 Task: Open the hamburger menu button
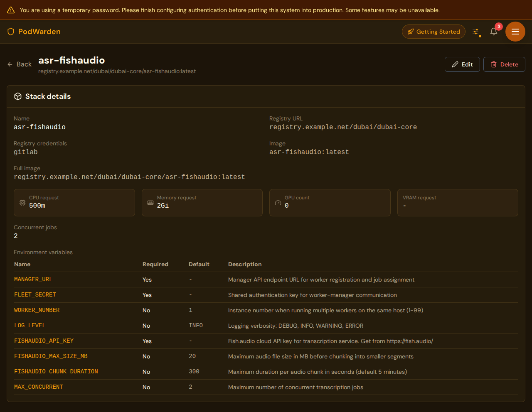pos(515,32)
